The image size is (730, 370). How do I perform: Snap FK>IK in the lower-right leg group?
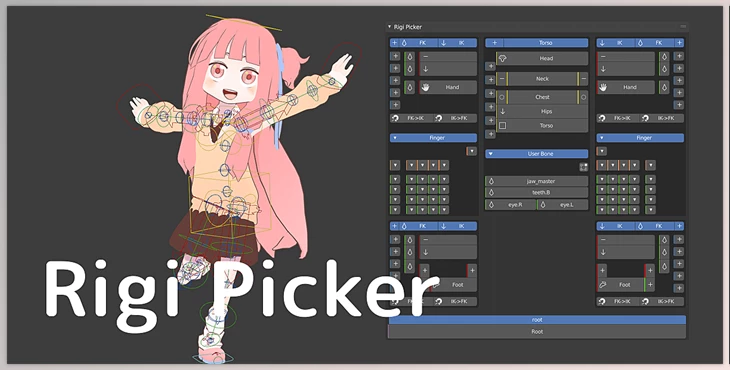pos(618,302)
